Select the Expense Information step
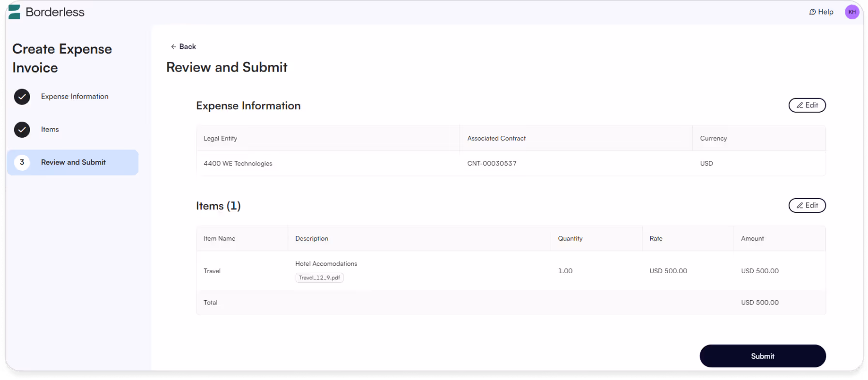 [x=75, y=97]
